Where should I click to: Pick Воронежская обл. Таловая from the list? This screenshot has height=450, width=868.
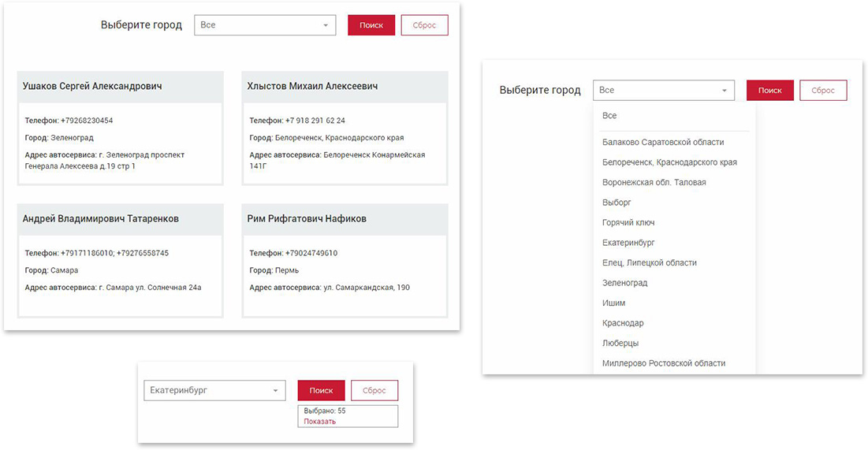pos(654,182)
